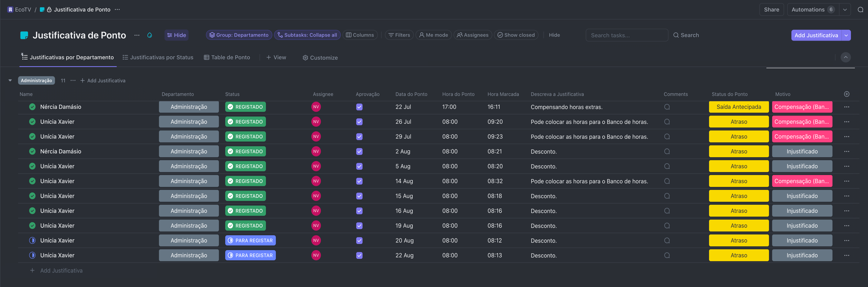Viewport: 868px width, 287px height.
Task: Open list title ellipsis options menu
Action: point(137,35)
